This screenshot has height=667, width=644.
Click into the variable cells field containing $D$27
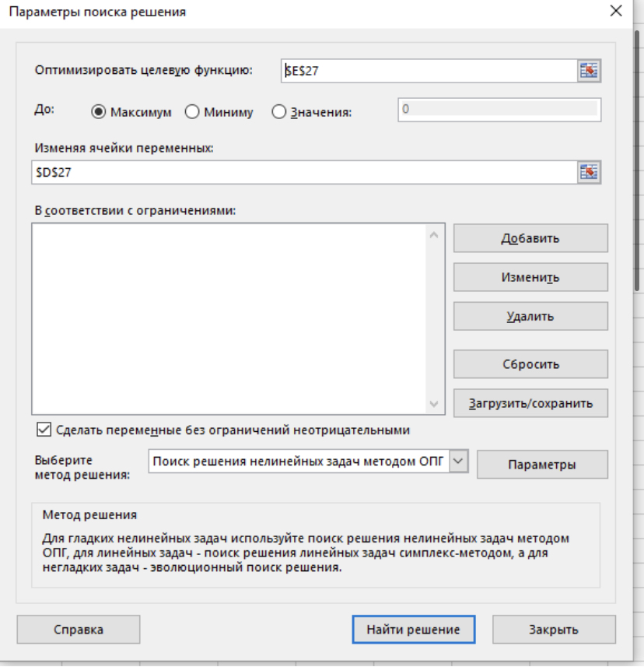303,172
